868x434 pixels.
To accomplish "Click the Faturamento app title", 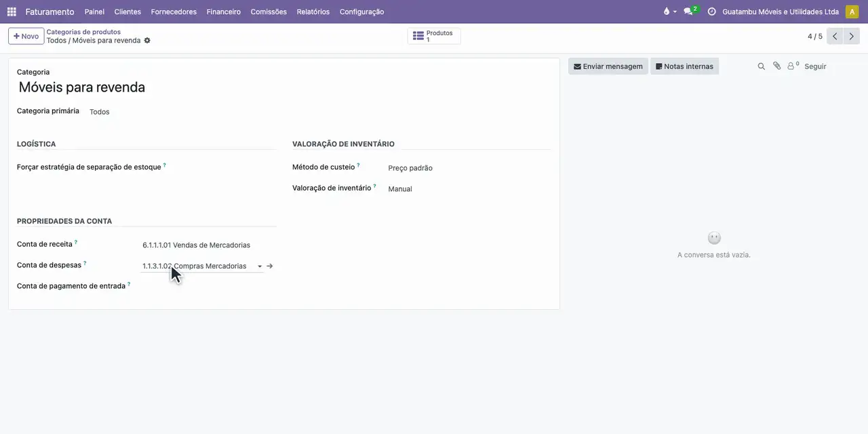I will click(50, 12).
